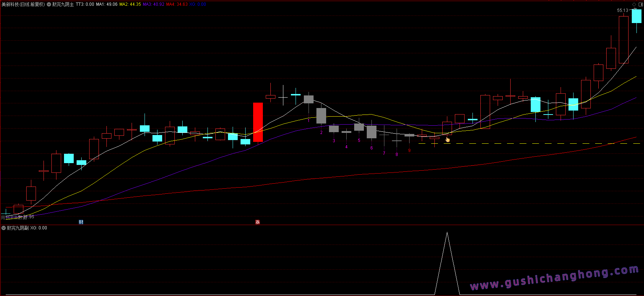Click the magenta number 9 count marker
644x296 pixels.
click(409, 151)
